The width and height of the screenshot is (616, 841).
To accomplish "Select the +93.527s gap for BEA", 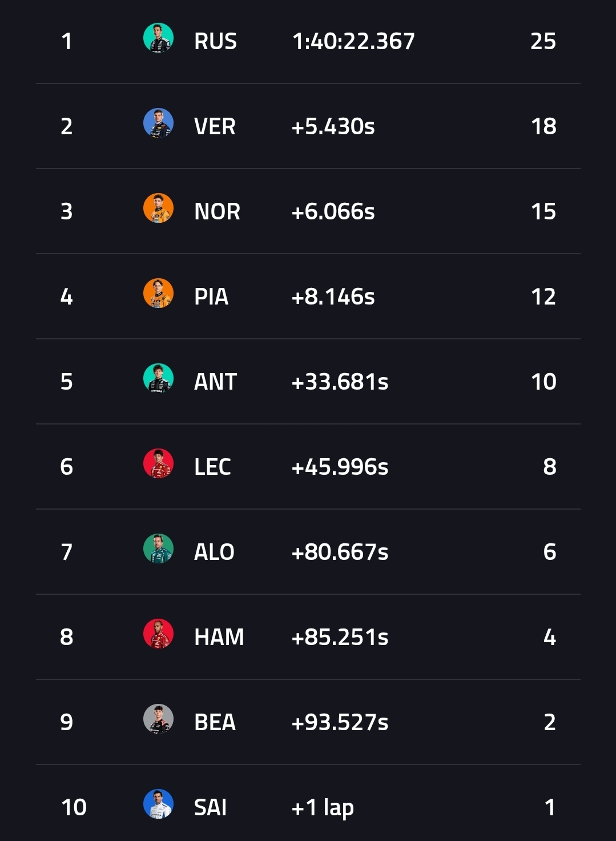I will pyautogui.click(x=340, y=722).
